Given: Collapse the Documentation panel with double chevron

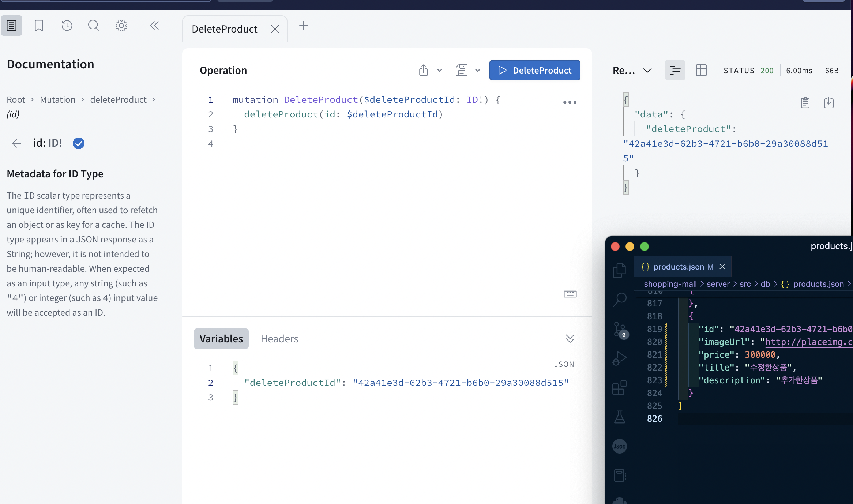Looking at the screenshot, I should 154,26.
